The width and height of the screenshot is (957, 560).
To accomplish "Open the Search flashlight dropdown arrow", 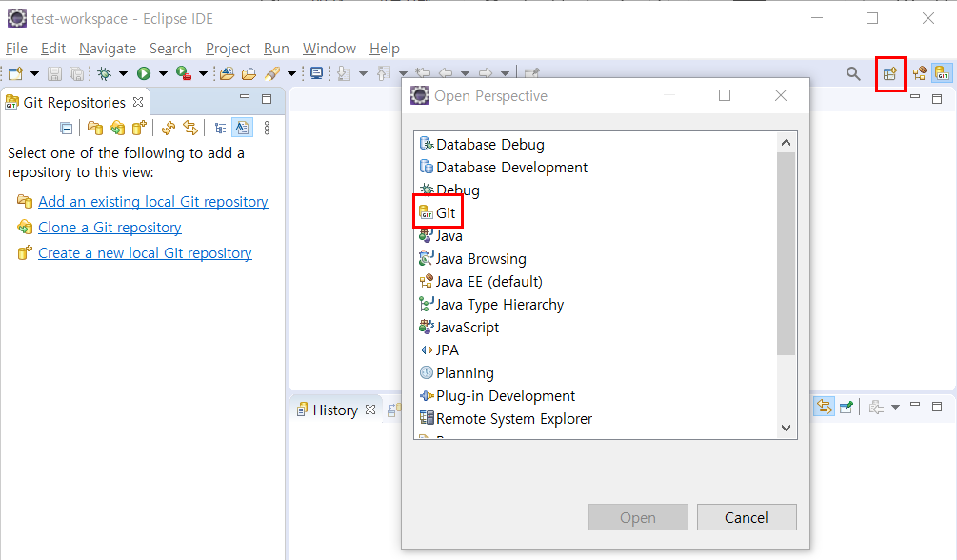I will (291, 74).
